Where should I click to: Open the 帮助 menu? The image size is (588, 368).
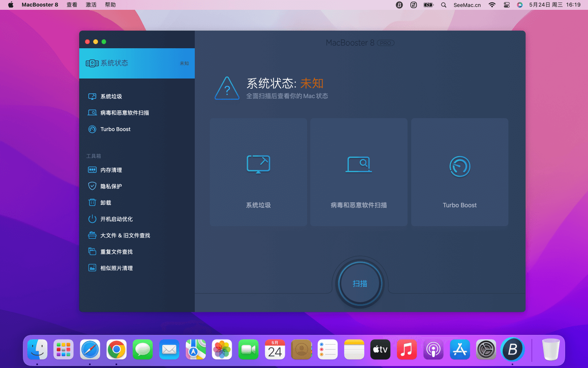[x=110, y=5]
